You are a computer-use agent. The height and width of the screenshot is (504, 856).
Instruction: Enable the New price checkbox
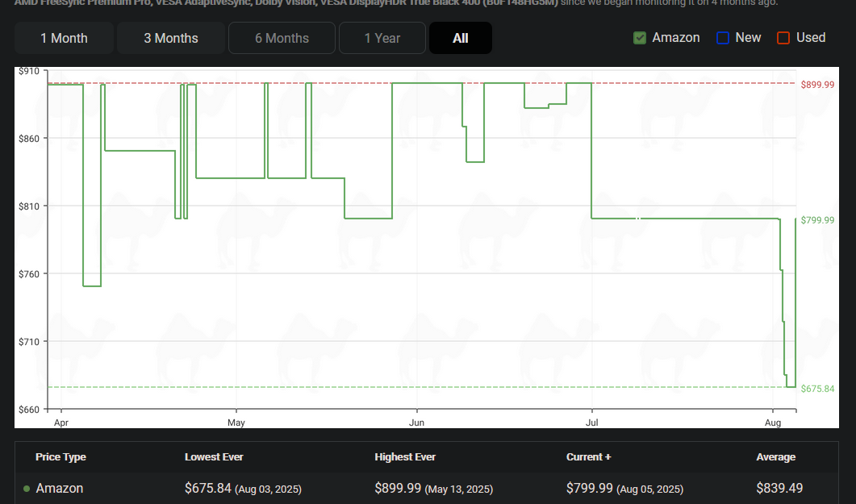[723, 38]
